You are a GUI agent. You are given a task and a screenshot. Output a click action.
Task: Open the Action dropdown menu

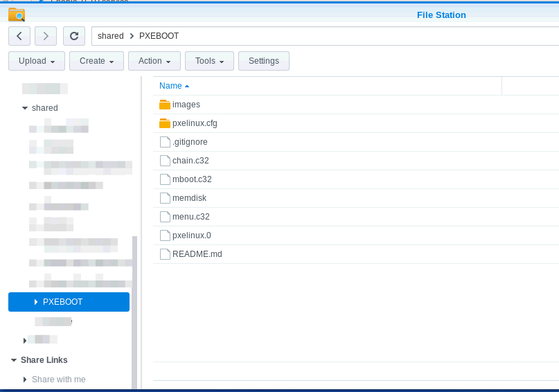[x=154, y=61]
